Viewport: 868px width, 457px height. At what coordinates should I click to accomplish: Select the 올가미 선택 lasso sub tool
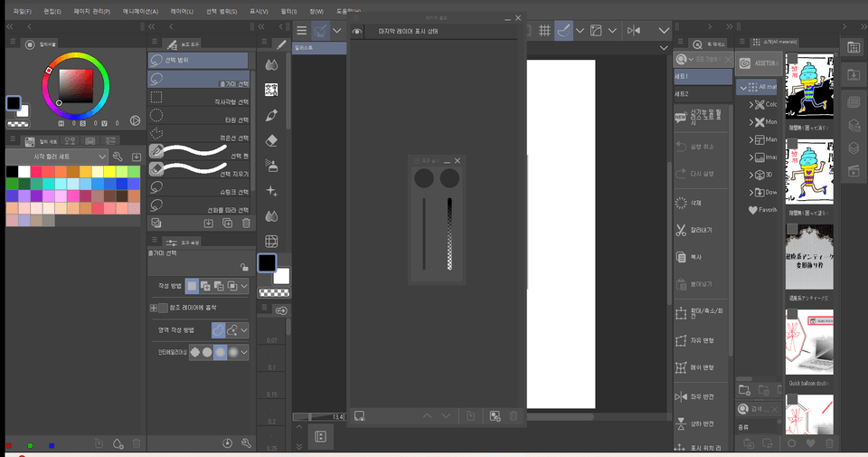(x=199, y=79)
